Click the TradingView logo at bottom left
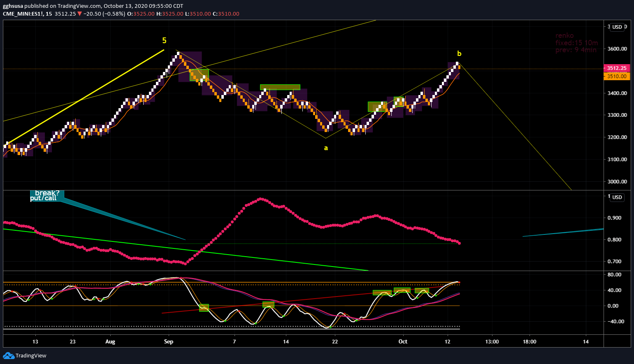Screen dimensions: 634x364 (25, 355)
